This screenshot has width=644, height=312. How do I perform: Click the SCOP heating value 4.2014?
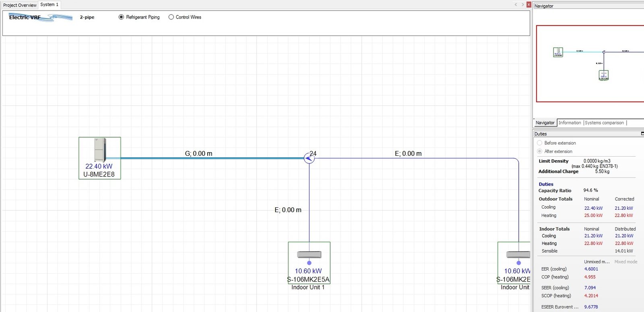[x=591, y=296]
